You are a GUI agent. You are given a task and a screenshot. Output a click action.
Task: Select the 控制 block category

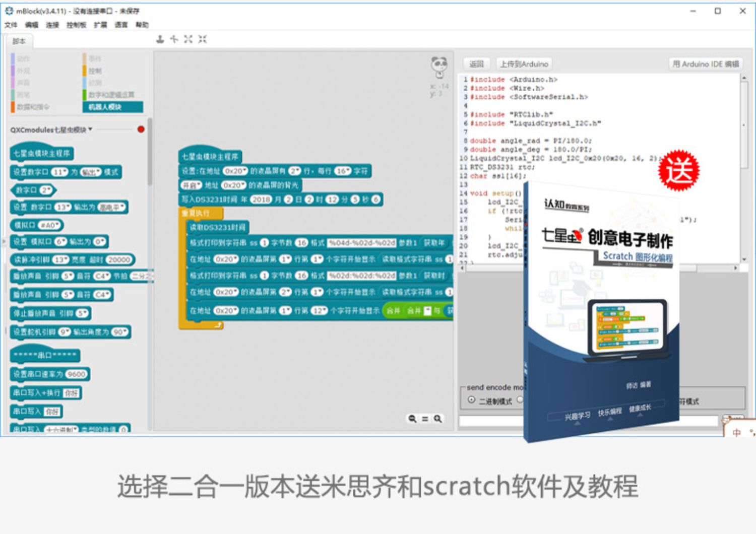click(95, 71)
